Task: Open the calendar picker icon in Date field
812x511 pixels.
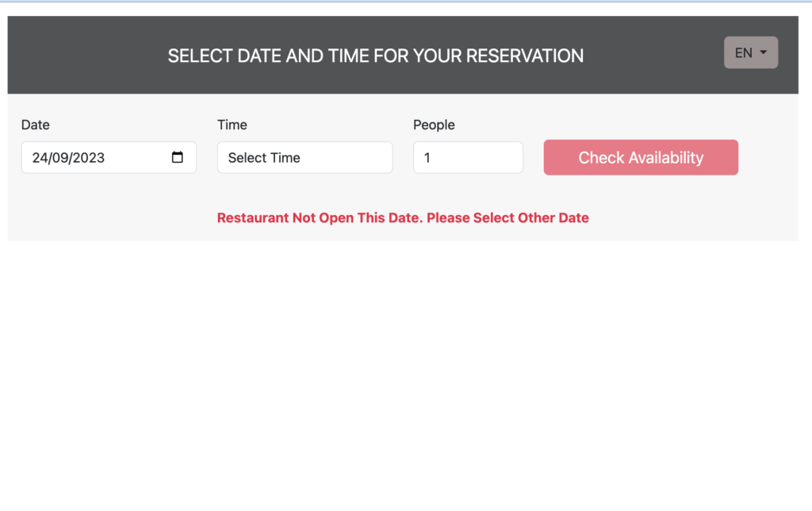Action: 178,157
